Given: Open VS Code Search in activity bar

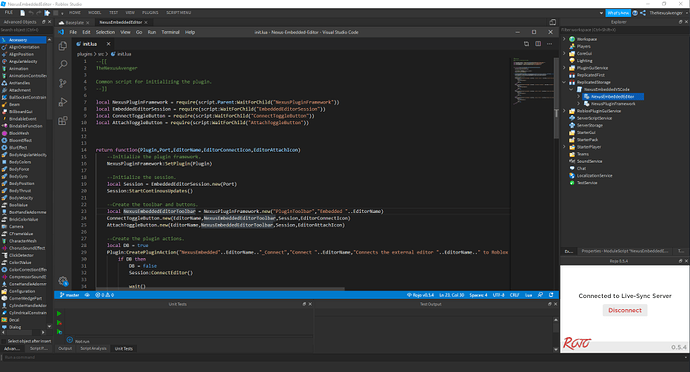Looking at the screenshot, I should pyautogui.click(x=63, y=64).
